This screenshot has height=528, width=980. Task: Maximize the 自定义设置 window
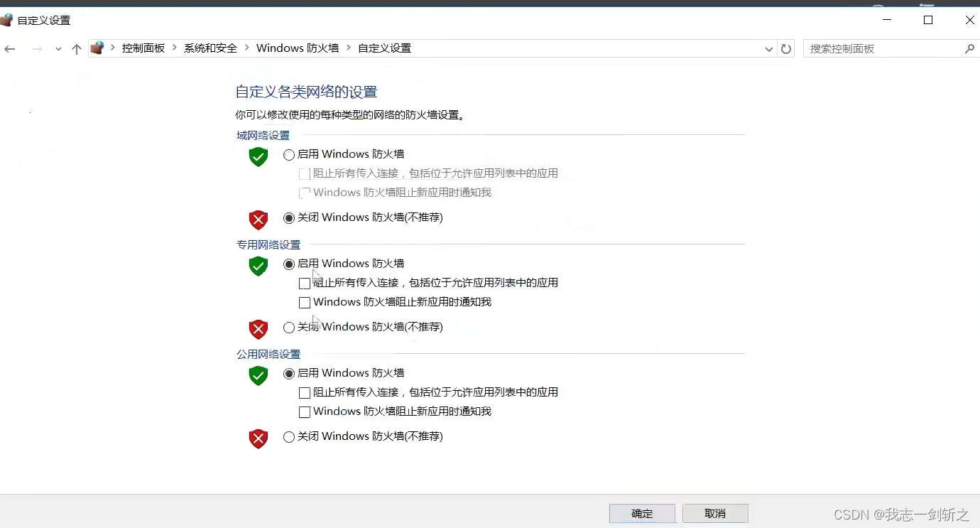pyautogui.click(x=928, y=21)
